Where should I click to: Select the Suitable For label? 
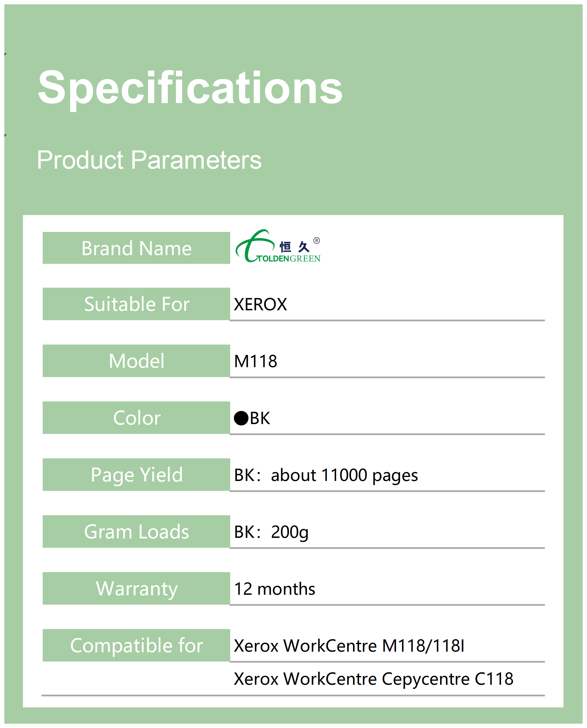(x=136, y=304)
